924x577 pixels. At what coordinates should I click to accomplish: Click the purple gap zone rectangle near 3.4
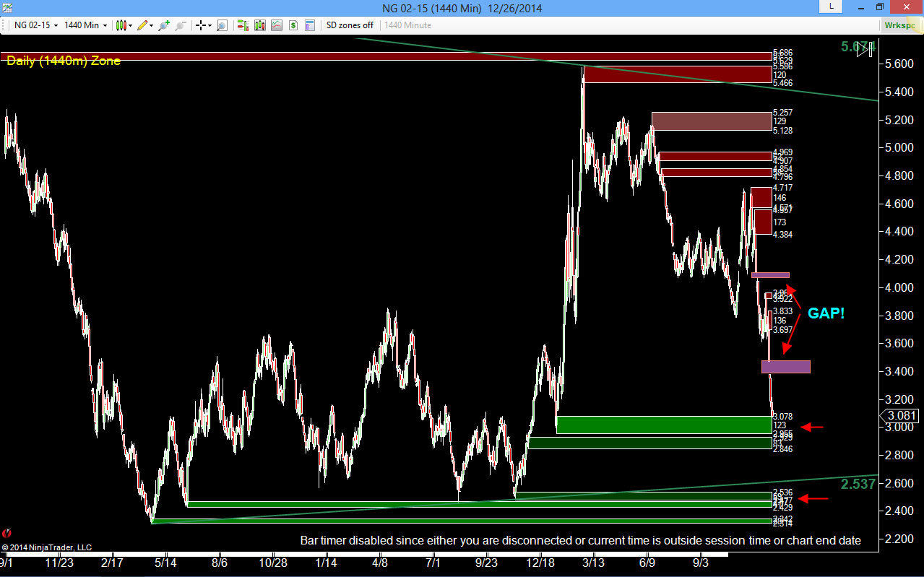click(786, 367)
